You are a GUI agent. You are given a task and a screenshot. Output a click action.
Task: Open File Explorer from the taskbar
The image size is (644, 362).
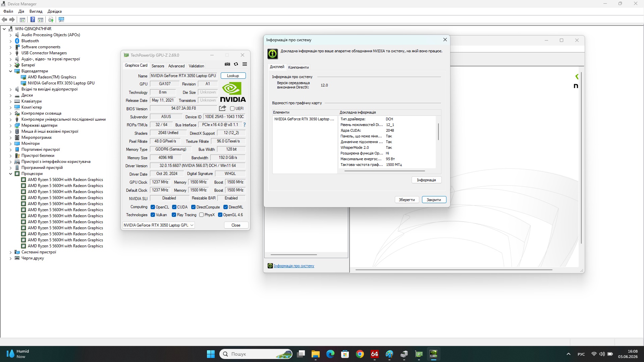coord(316,354)
